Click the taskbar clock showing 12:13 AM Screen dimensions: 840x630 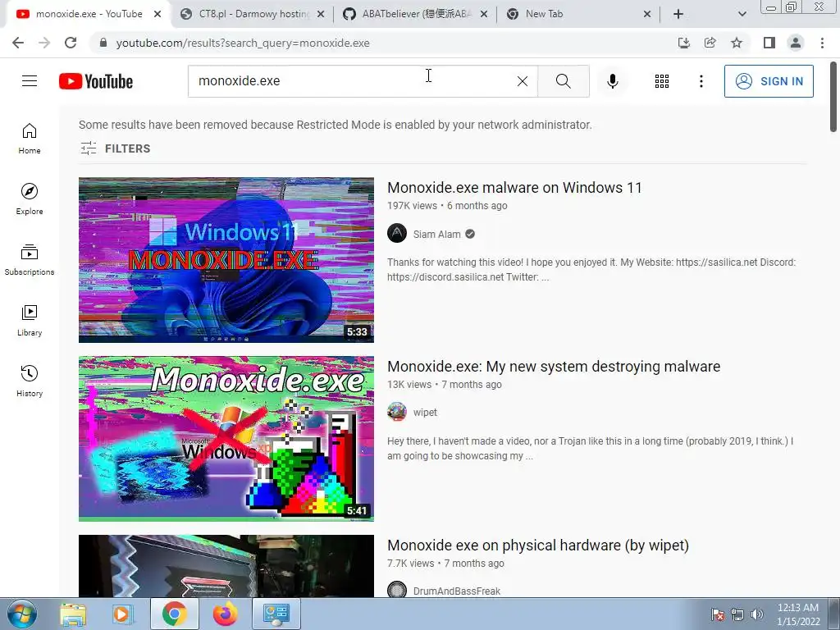[x=797, y=614]
